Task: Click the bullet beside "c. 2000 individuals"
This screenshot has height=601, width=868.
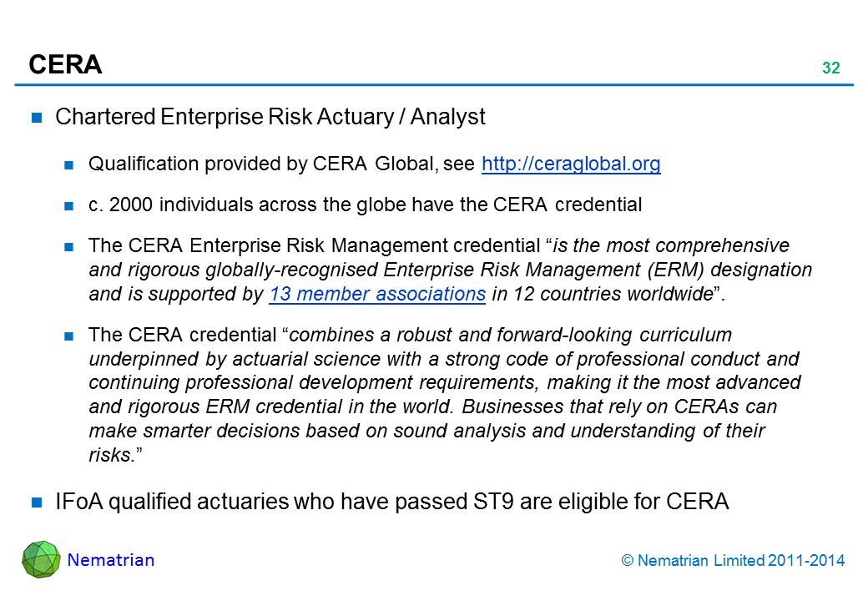Action: pos(70,206)
